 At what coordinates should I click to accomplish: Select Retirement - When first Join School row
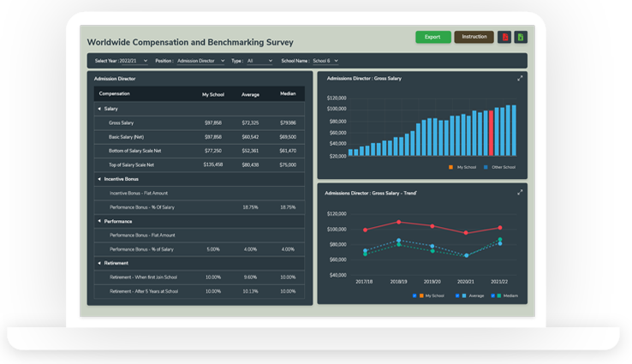point(200,277)
